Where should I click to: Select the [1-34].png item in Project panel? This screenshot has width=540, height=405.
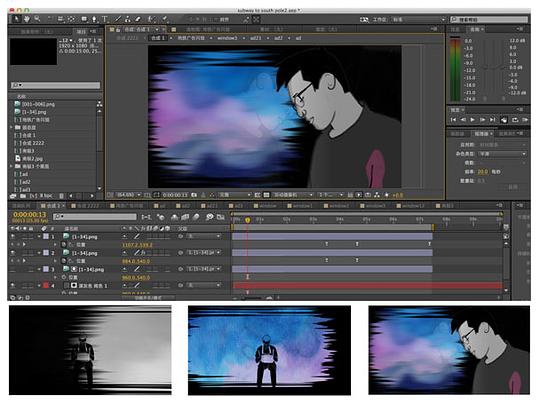tap(34, 112)
